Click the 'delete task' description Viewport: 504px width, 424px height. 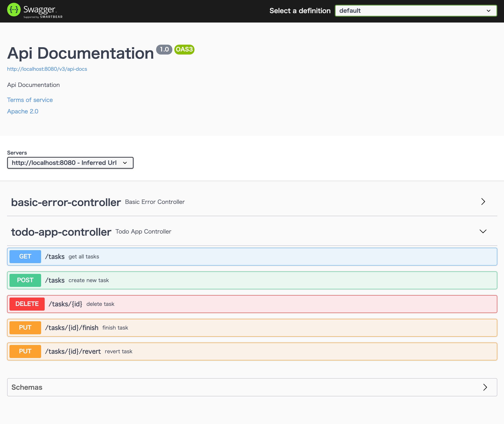pyautogui.click(x=100, y=304)
